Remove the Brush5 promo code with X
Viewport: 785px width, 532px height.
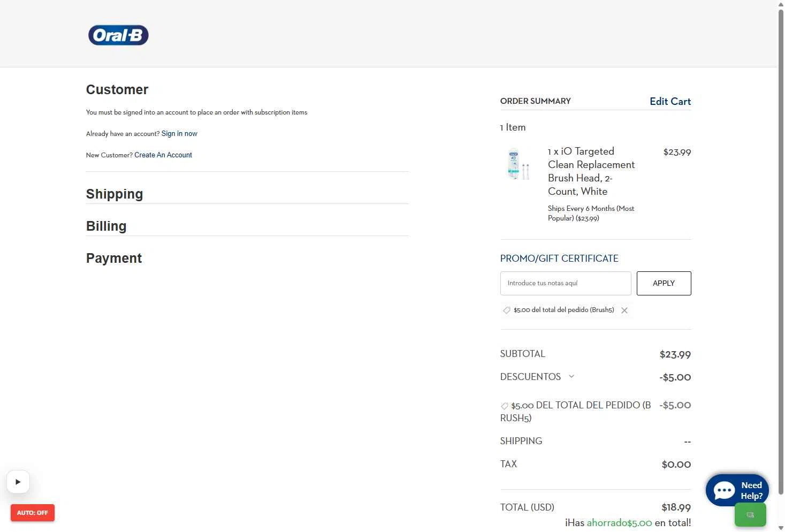click(x=624, y=310)
